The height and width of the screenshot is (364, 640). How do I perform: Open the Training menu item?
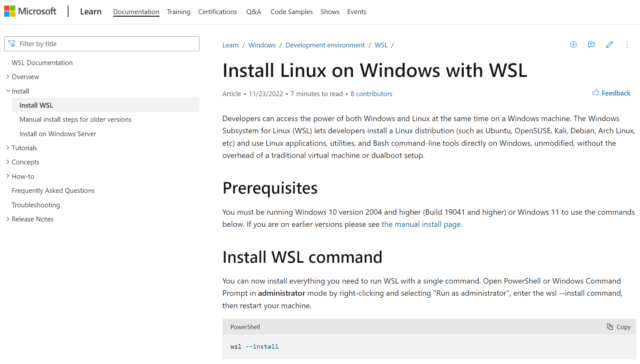coord(178,12)
